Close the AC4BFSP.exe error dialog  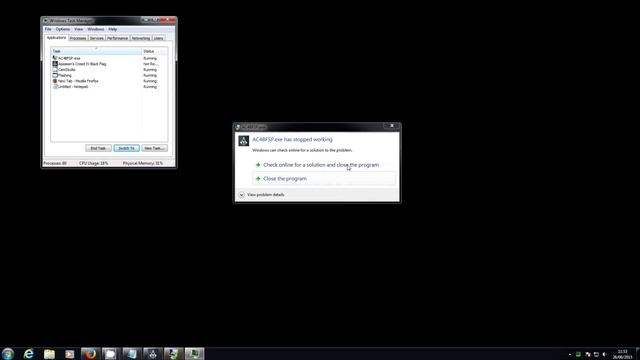tap(392, 126)
